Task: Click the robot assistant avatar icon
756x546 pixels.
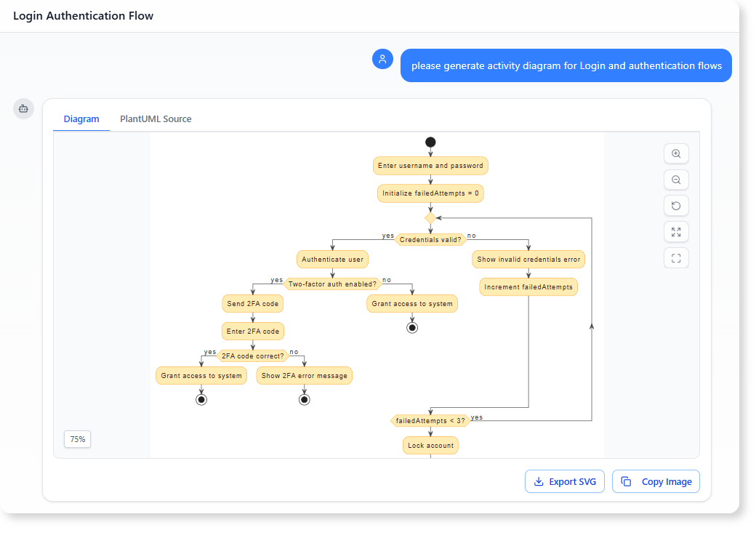Action: click(23, 108)
